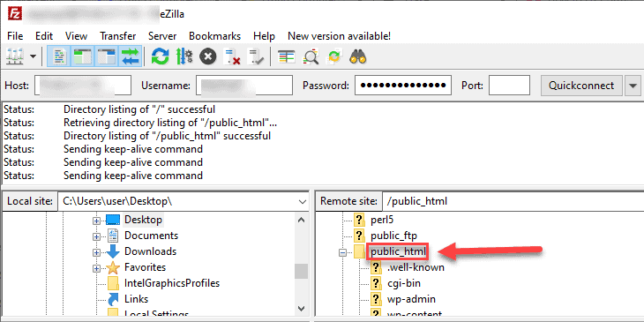Search for files with binoculars icon
The image size is (644, 322).
358,56
